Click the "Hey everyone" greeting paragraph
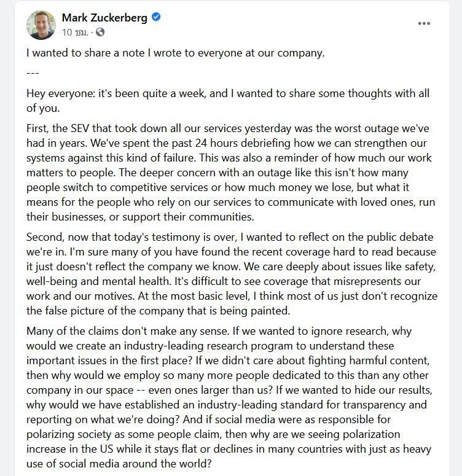 pyautogui.click(x=227, y=101)
